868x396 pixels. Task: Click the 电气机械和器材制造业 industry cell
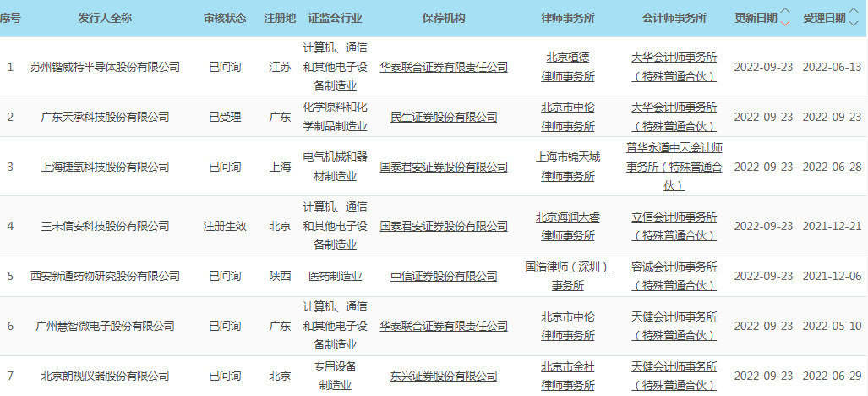[335, 167]
